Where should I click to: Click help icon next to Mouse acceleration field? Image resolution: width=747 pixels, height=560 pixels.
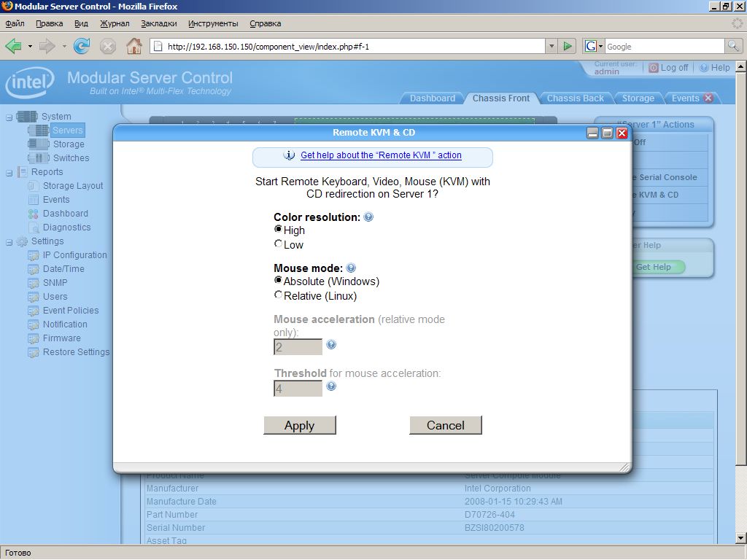coord(331,345)
